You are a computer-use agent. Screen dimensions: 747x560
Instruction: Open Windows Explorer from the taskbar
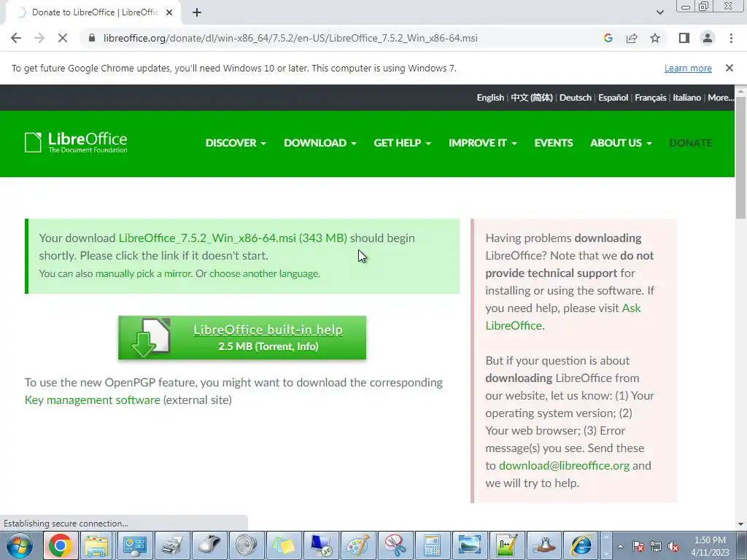pyautogui.click(x=97, y=545)
